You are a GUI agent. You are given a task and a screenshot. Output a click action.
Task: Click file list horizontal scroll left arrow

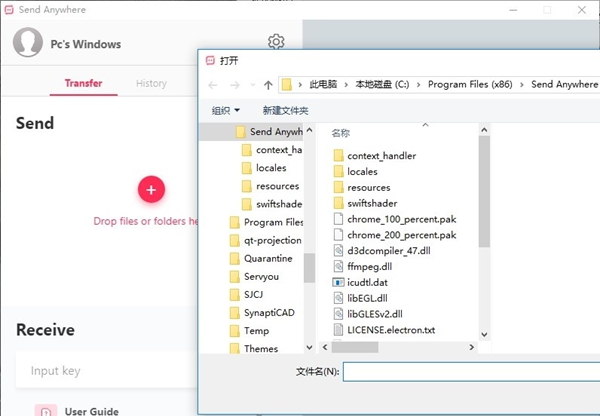(325, 347)
